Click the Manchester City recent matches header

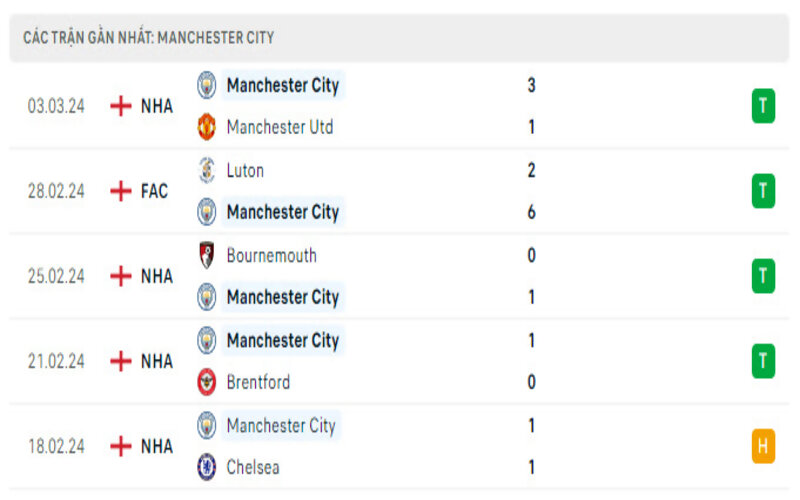coord(149,37)
